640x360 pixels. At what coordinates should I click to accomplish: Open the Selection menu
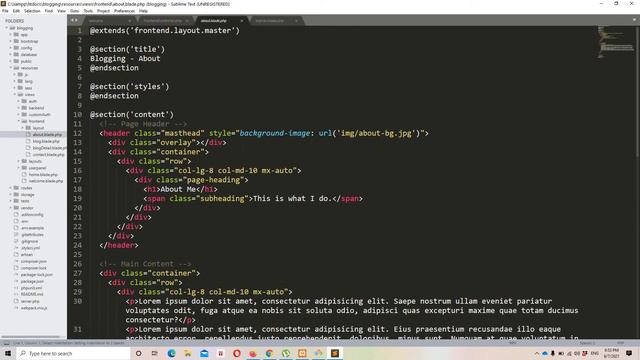click(x=32, y=11)
